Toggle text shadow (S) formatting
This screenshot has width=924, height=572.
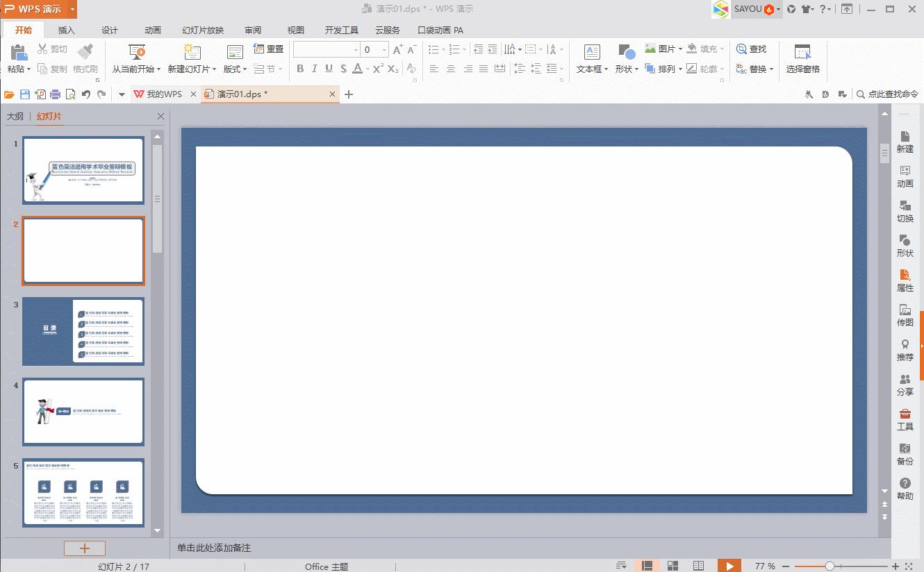pyautogui.click(x=343, y=69)
